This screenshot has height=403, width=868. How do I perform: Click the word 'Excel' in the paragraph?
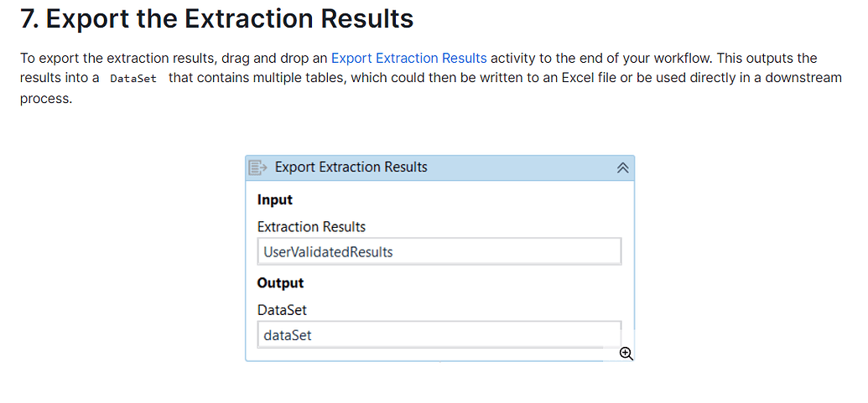tap(579, 78)
